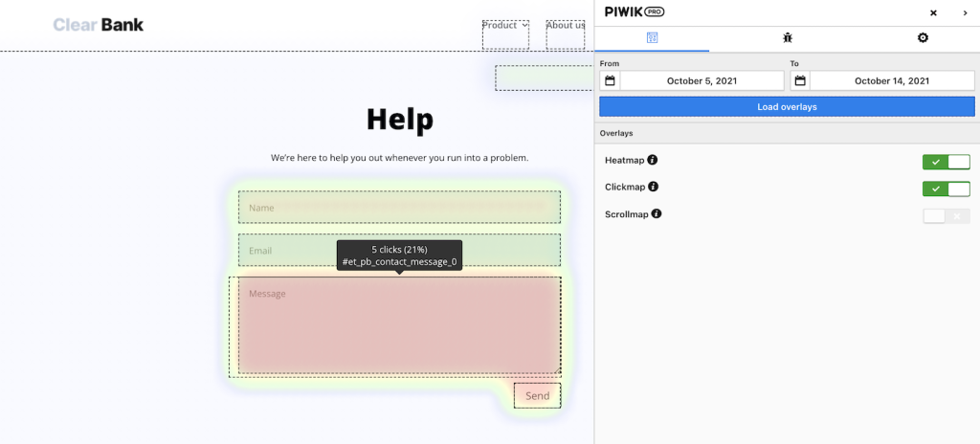Click the Overlays section header
The image size is (980, 444).
pos(616,133)
